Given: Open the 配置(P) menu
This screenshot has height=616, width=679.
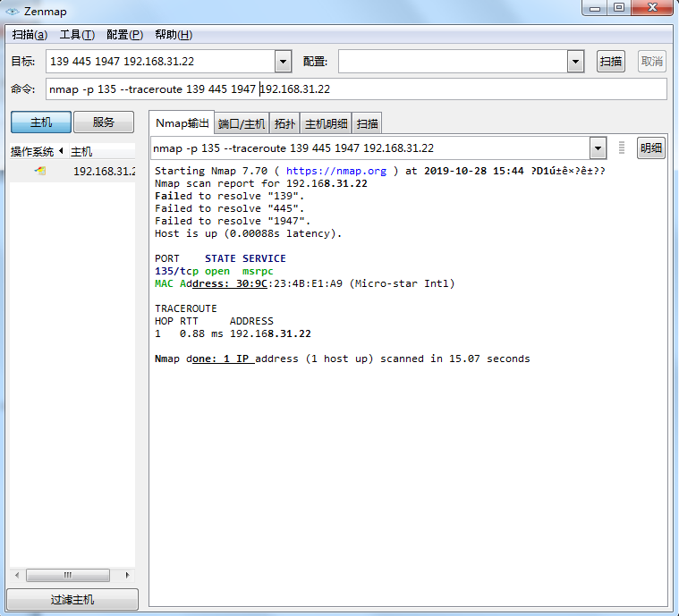Looking at the screenshot, I should point(124,35).
